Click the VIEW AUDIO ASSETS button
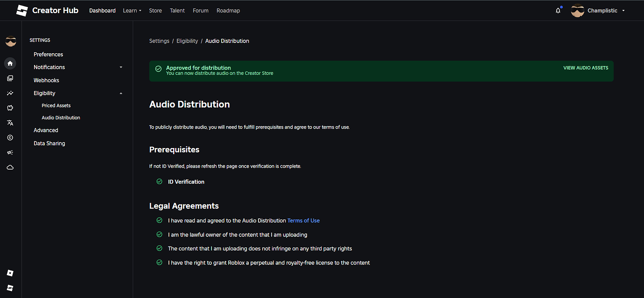The image size is (644, 298). pyautogui.click(x=586, y=68)
